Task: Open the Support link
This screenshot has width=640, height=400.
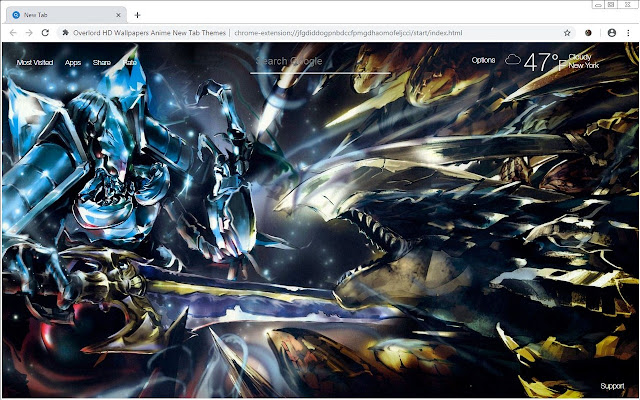Action: tap(612, 386)
